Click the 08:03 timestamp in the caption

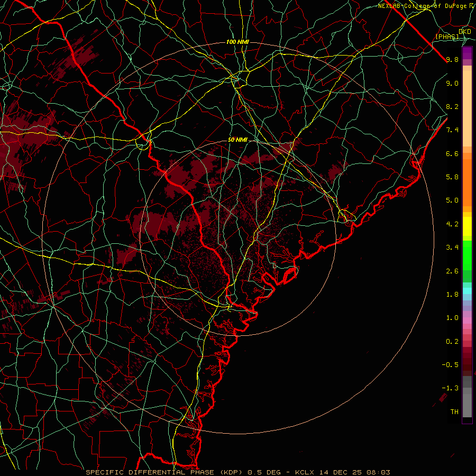(x=378, y=472)
